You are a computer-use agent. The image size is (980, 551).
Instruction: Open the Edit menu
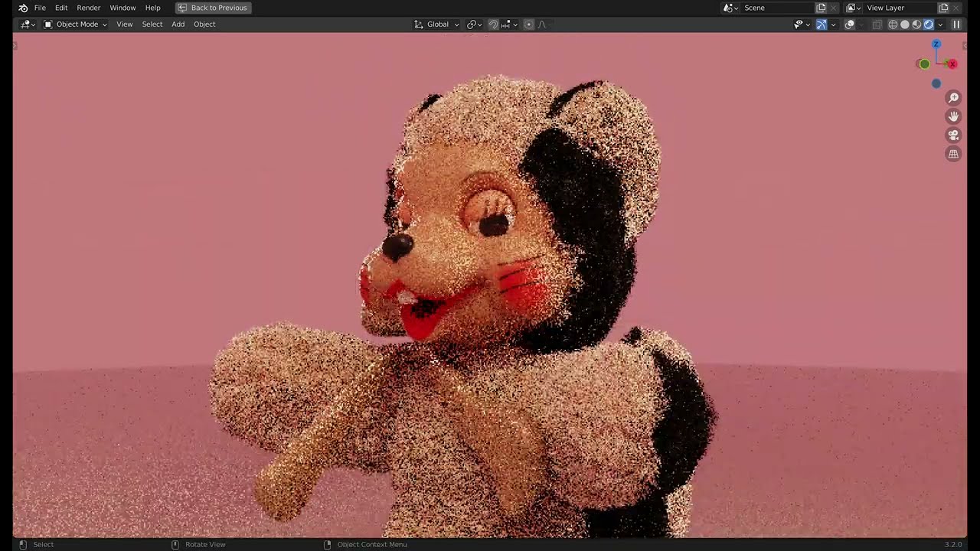(x=61, y=8)
